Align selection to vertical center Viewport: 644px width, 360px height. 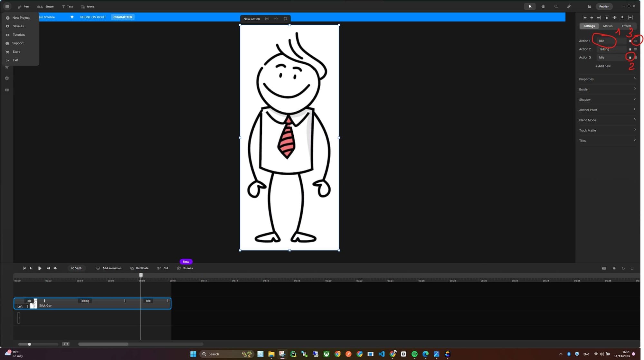(x=614, y=18)
